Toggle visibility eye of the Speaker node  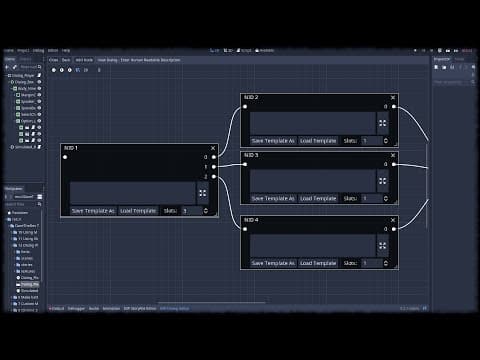tap(39, 101)
